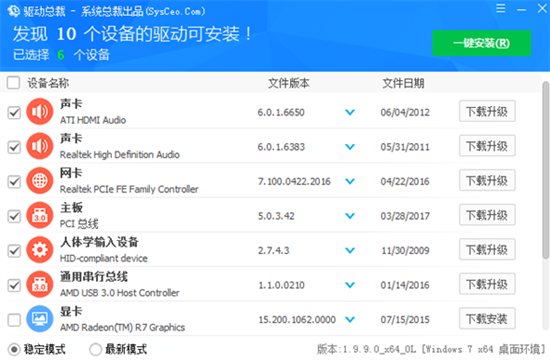The image size is (550, 361).
Task: Click 下载升级 for Realtek High Definition Audio
Action: click(487, 146)
